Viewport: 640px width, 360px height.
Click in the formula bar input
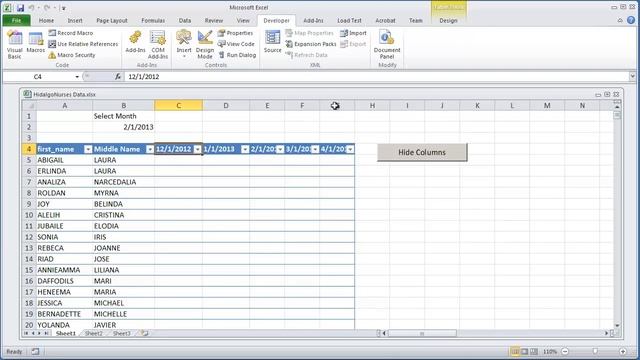(376, 76)
